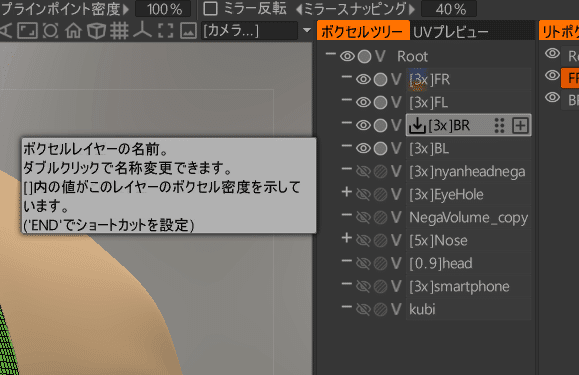Click the hatched ghost circle of [3x]smartphone
The image size is (579, 375).
point(380,286)
